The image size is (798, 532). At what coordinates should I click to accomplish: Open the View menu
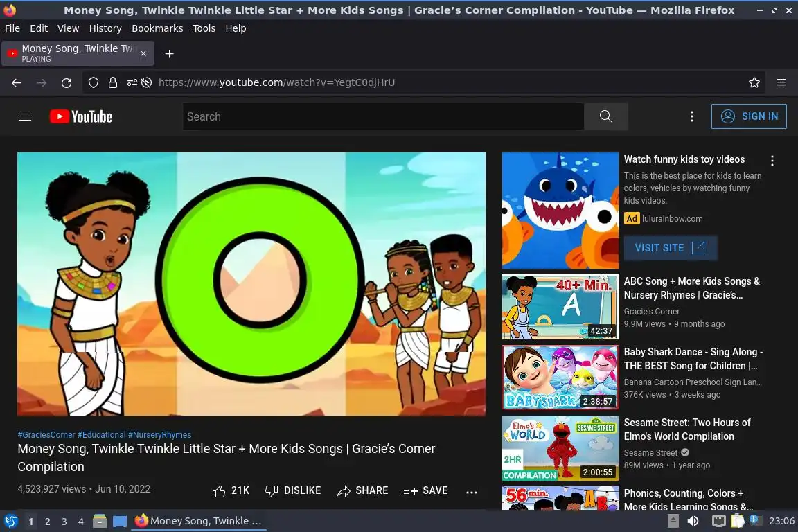[x=68, y=28]
